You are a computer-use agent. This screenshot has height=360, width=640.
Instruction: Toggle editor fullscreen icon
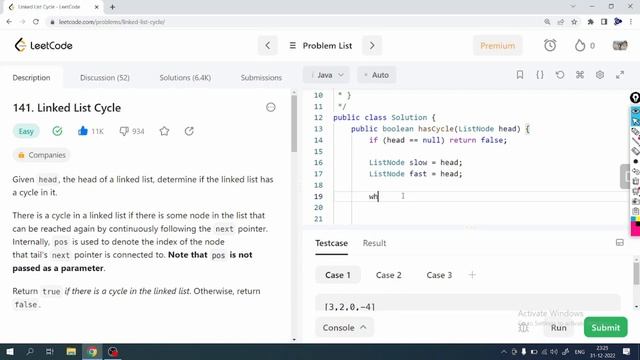click(620, 75)
